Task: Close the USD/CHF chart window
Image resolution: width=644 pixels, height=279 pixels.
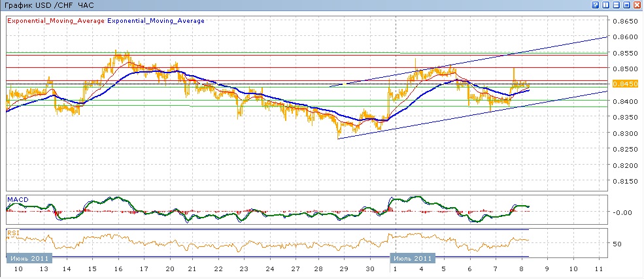Action: click(637, 5)
